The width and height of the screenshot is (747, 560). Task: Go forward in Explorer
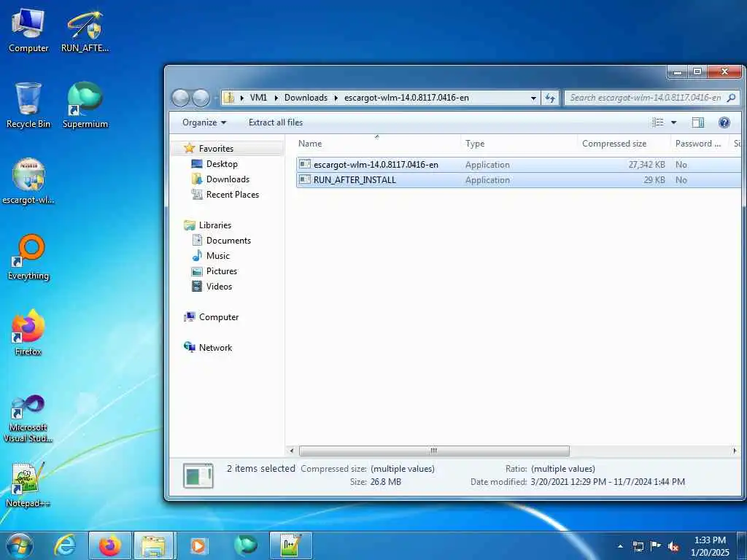(x=201, y=98)
